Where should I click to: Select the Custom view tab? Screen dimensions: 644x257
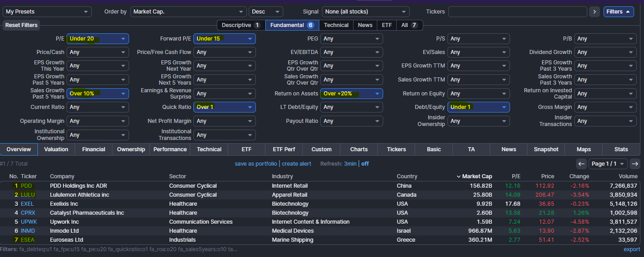tap(322, 149)
